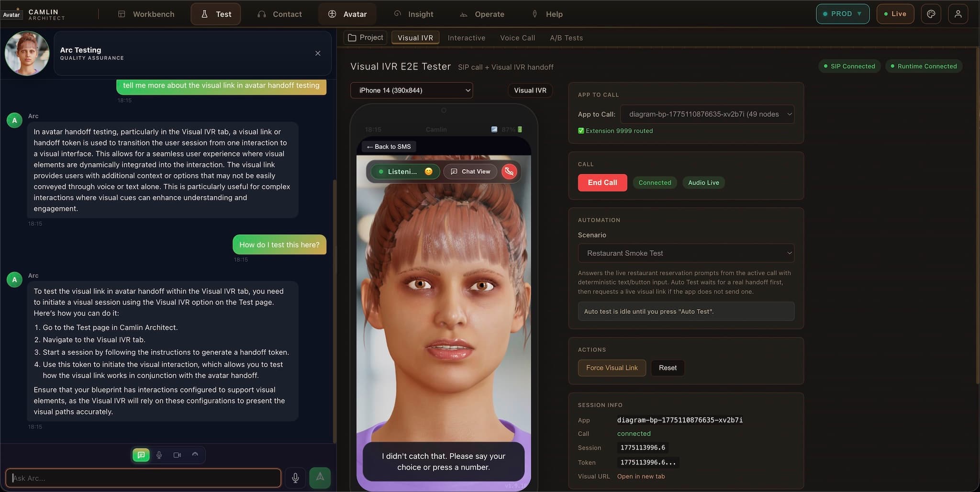
Task: Open the Visual URL in a new tab
Action: [641, 476]
